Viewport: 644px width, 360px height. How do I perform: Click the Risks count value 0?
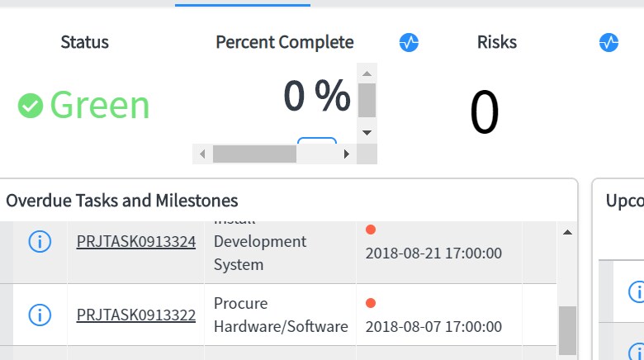click(485, 112)
